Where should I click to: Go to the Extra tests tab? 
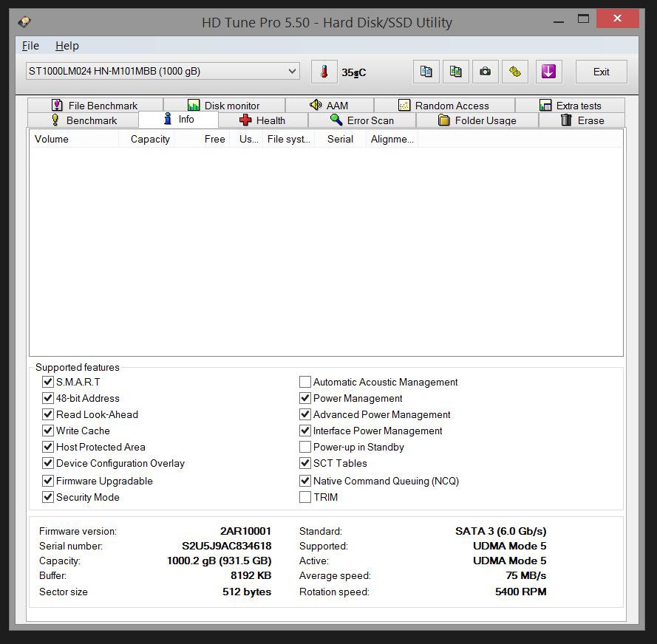point(570,105)
